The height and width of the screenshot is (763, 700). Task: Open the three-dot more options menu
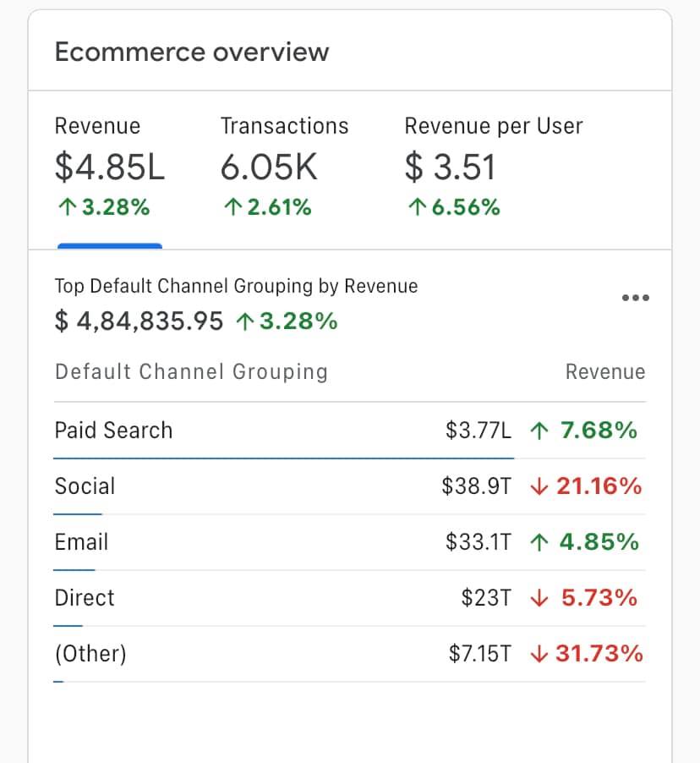pyautogui.click(x=634, y=298)
